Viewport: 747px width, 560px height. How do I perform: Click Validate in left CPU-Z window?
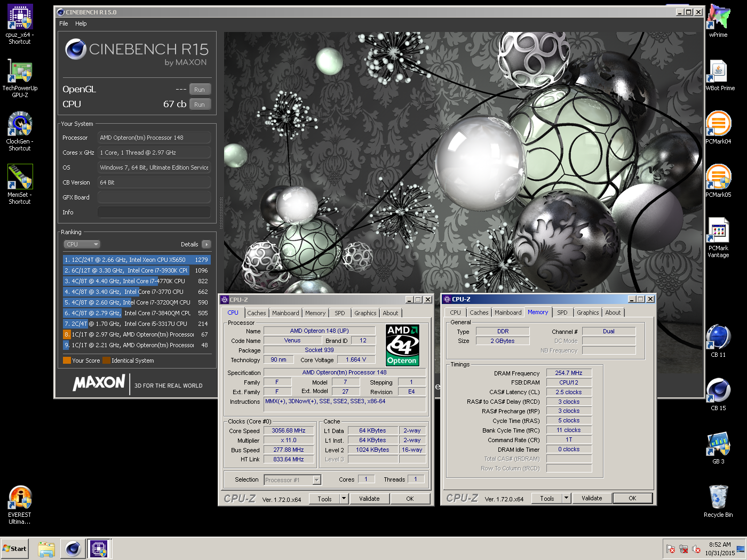click(369, 499)
